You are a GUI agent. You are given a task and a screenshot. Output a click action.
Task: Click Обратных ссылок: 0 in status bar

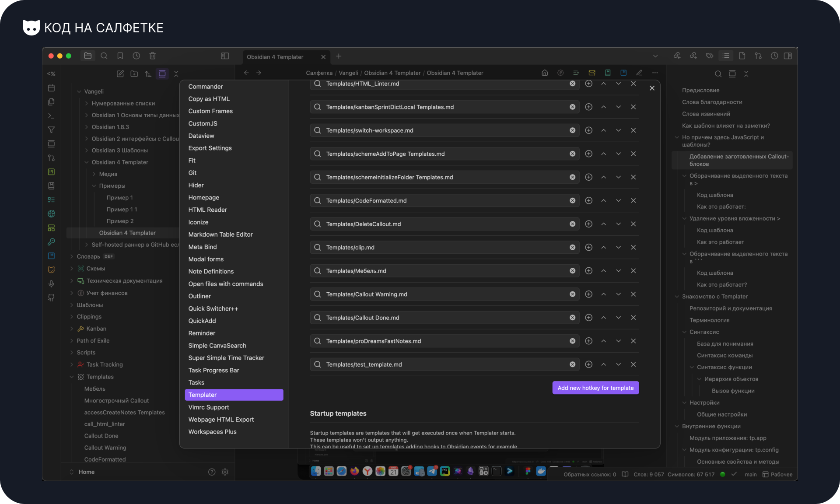pyautogui.click(x=590, y=475)
